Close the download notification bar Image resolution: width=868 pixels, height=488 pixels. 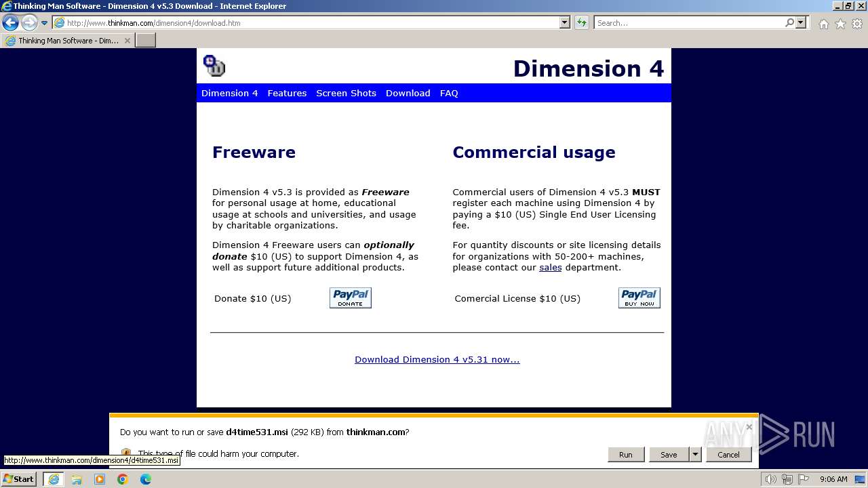coord(749,427)
